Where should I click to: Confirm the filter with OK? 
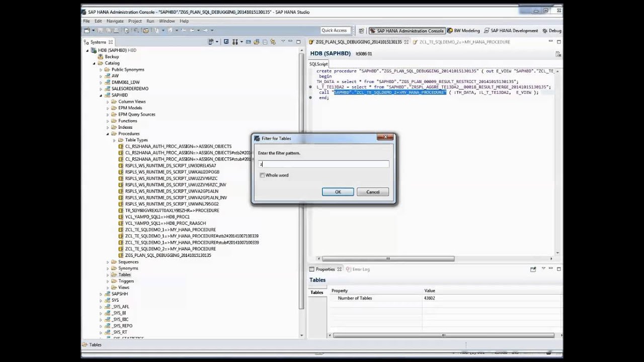(338, 192)
